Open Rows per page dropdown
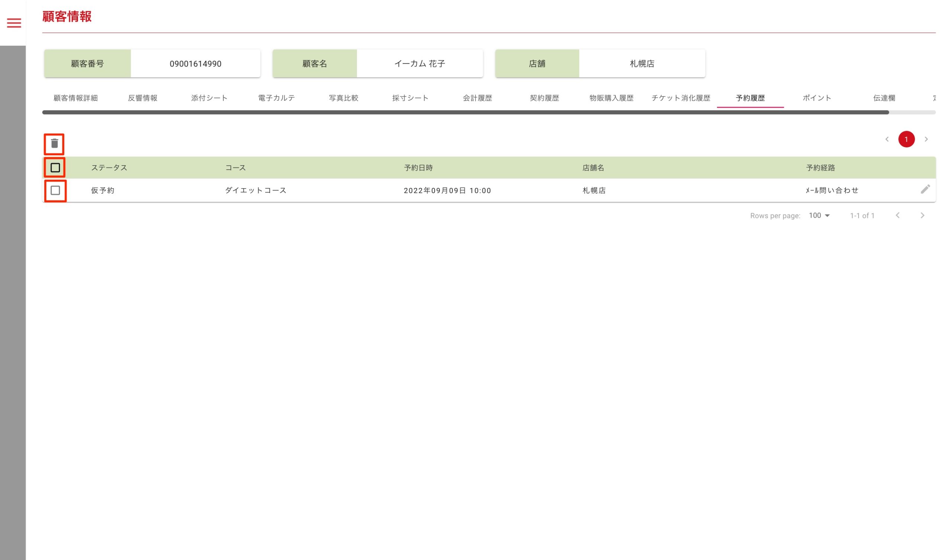 pyautogui.click(x=819, y=215)
